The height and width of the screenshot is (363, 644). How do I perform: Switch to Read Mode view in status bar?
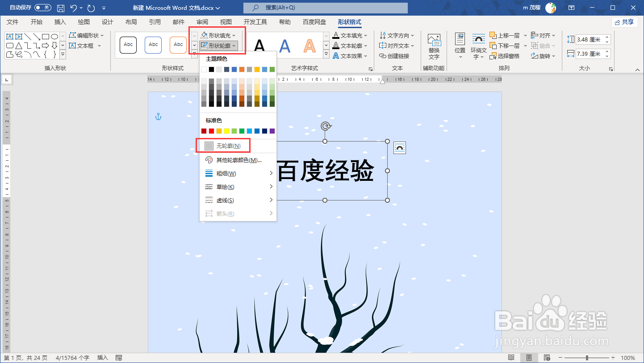pos(511,358)
